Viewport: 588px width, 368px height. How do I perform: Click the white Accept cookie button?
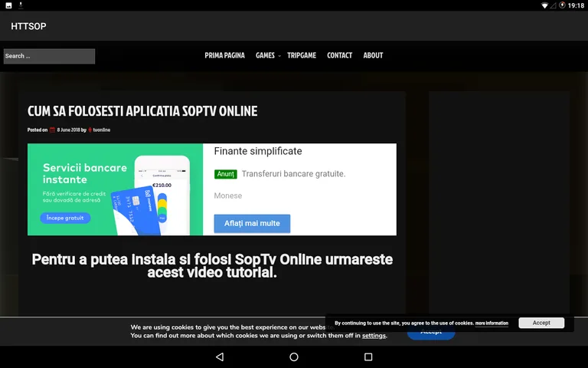(541, 323)
